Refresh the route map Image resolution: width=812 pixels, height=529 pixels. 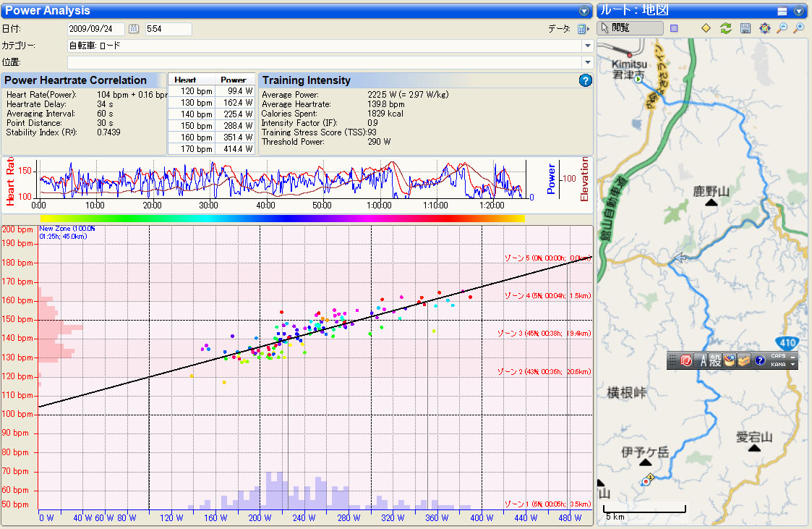(726, 28)
